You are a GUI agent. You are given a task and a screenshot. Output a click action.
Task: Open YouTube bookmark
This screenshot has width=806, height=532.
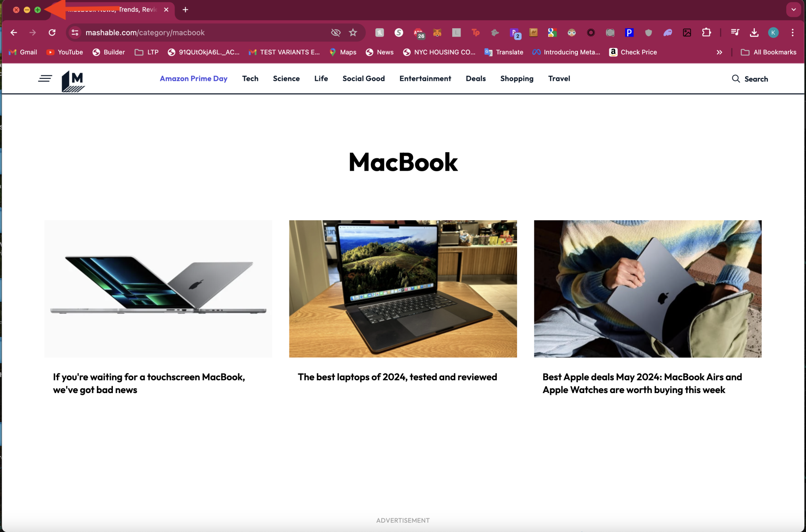(64, 52)
